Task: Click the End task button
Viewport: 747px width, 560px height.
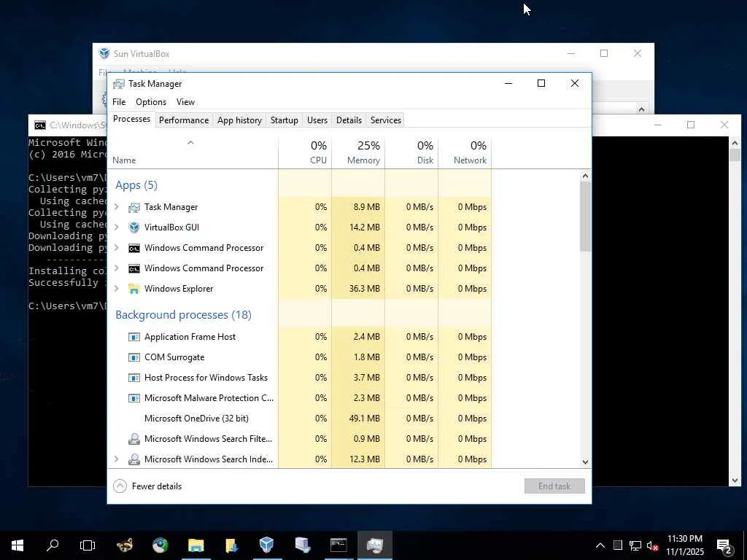Action: (554, 486)
